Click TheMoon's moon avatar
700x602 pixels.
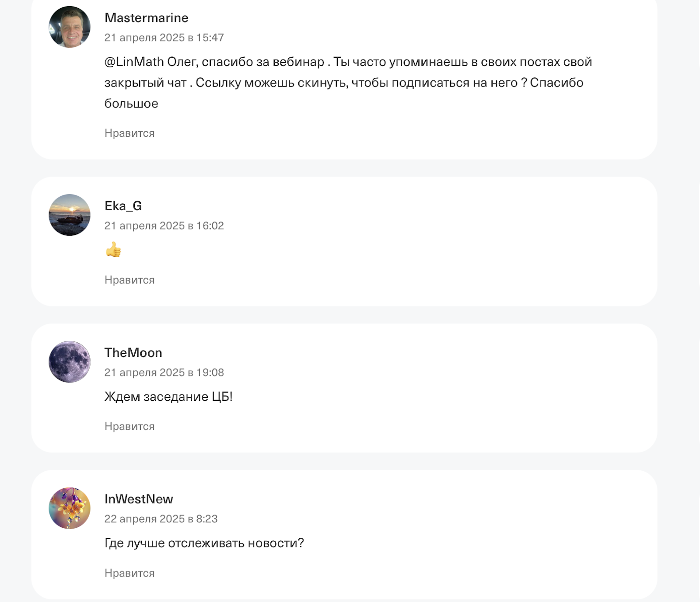click(69, 361)
